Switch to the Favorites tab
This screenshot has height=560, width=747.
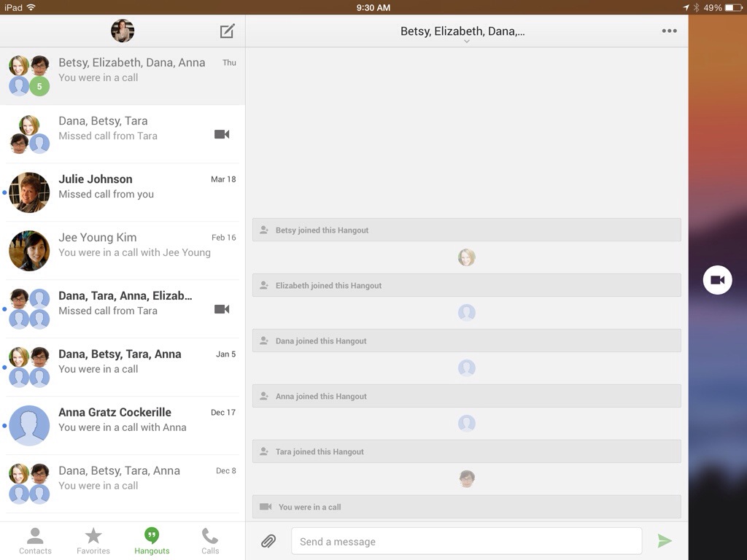click(93, 541)
